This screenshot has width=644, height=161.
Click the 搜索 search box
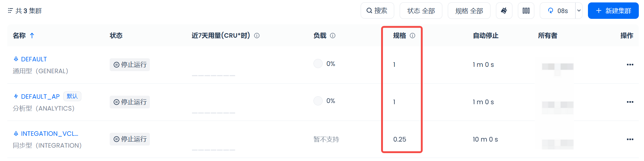[x=377, y=11]
